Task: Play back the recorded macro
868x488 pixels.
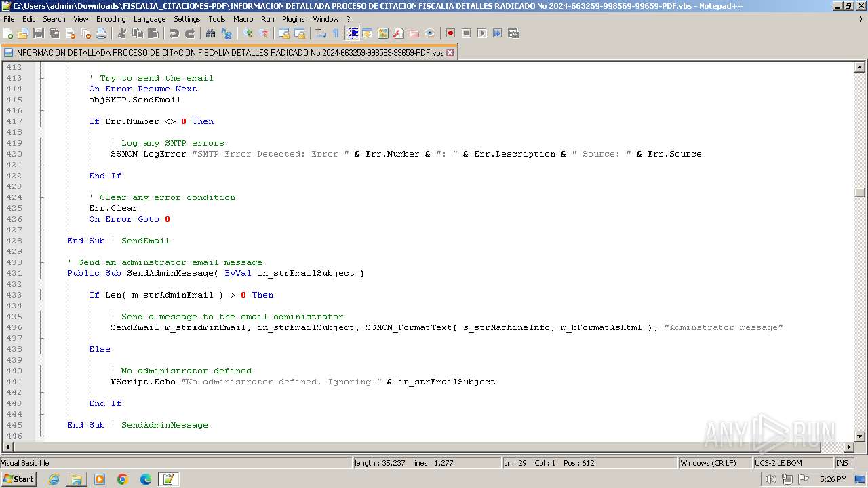Action: (481, 33)
